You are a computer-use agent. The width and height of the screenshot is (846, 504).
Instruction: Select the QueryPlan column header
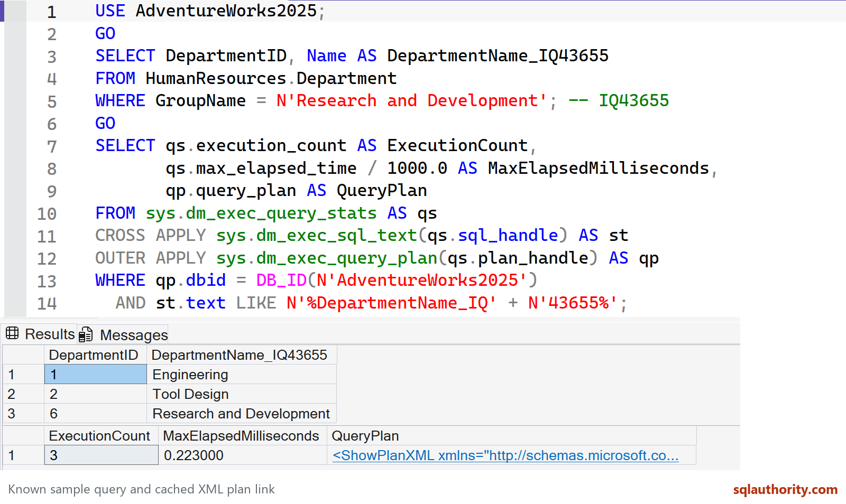pos(511,436)
